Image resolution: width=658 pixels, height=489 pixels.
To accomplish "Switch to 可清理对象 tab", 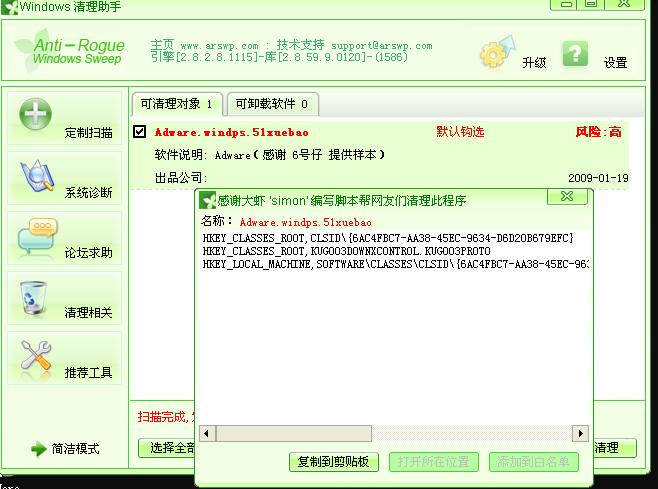I will [177, 104].
